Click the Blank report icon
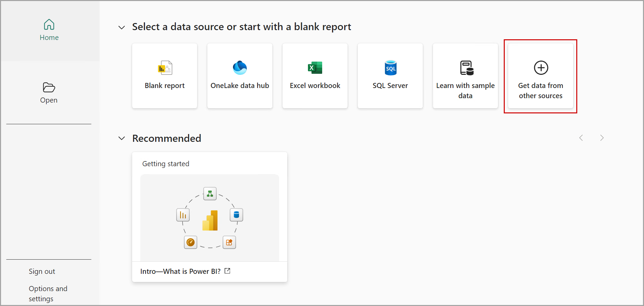The image size is (644, 306). (165, 68)
